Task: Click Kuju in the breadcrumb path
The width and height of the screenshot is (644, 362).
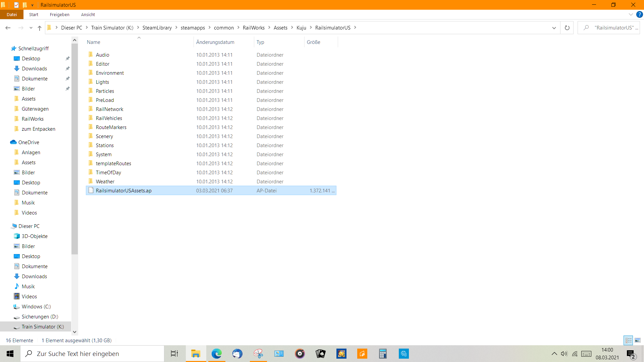Action: coord(301,28)
